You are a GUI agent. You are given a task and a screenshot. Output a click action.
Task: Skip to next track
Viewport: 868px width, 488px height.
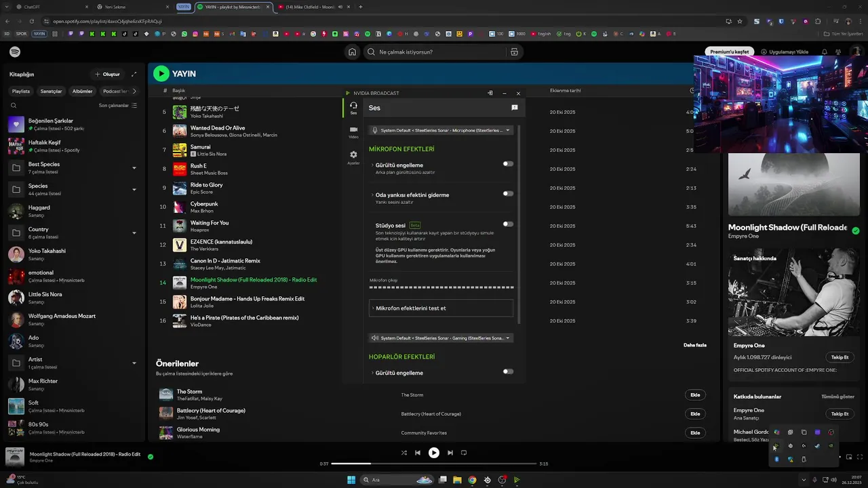point(450,453)
